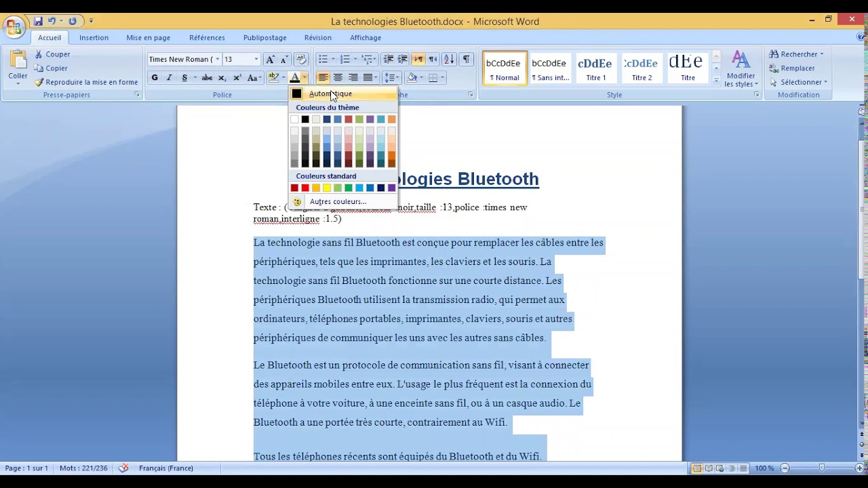Zoom out with the minus button
Image resolution: width=868 pixels, height=488 pixels.
[785, 468]
